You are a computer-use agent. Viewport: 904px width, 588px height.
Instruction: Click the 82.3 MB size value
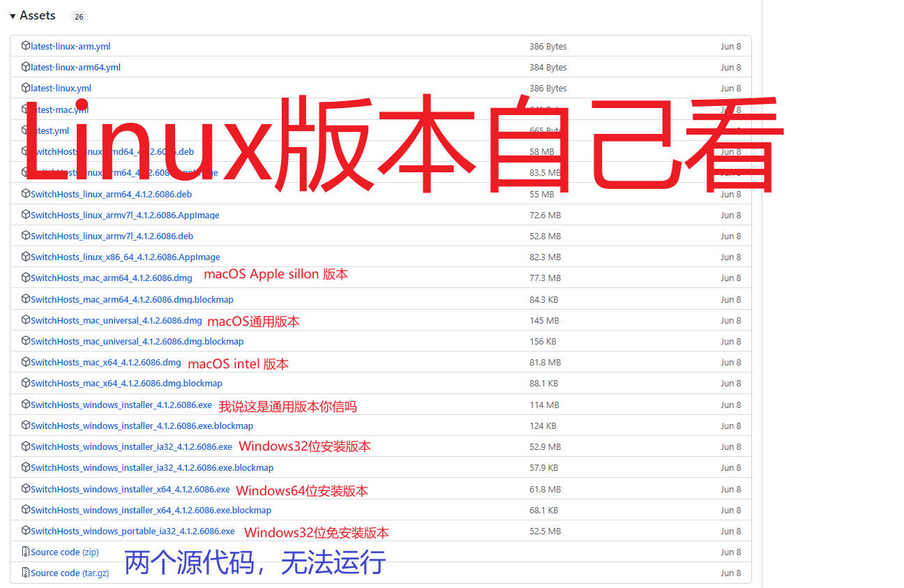coord(545,257)
